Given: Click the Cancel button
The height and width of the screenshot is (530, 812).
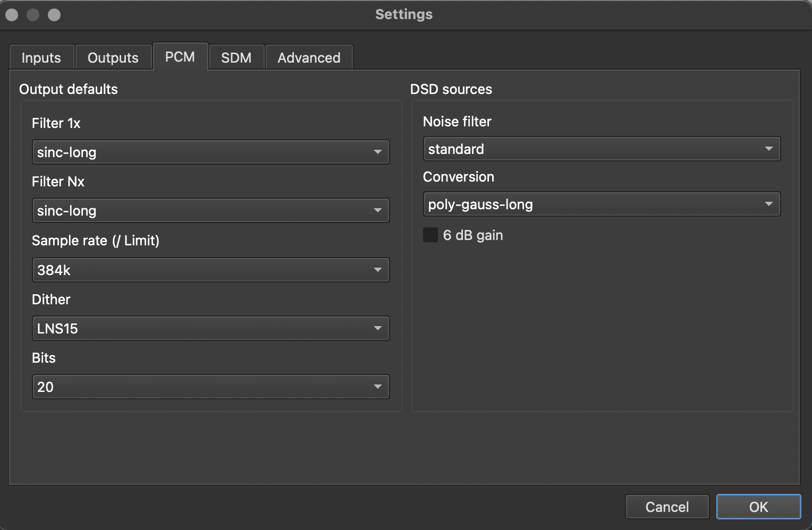Looking at the screenshot, I should [667, 507].
